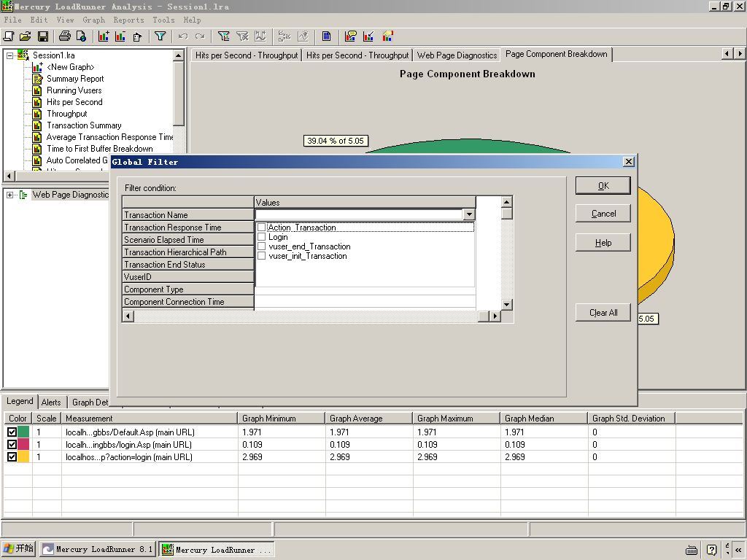Viewport: 747px width, 560px height.
Task: Click the Merge Graphs toolbar icon
Action: coord(260,36)
